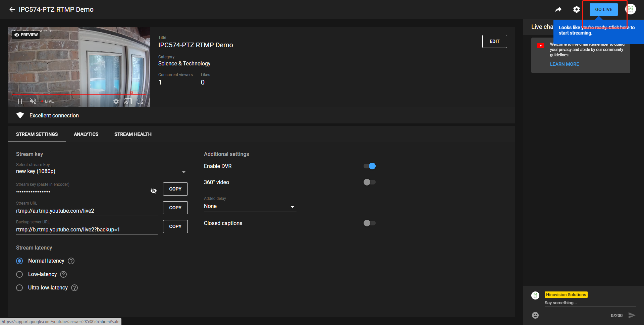Send the chat message
This screenshot has height=325, width=644.
(x=632, y=315)
